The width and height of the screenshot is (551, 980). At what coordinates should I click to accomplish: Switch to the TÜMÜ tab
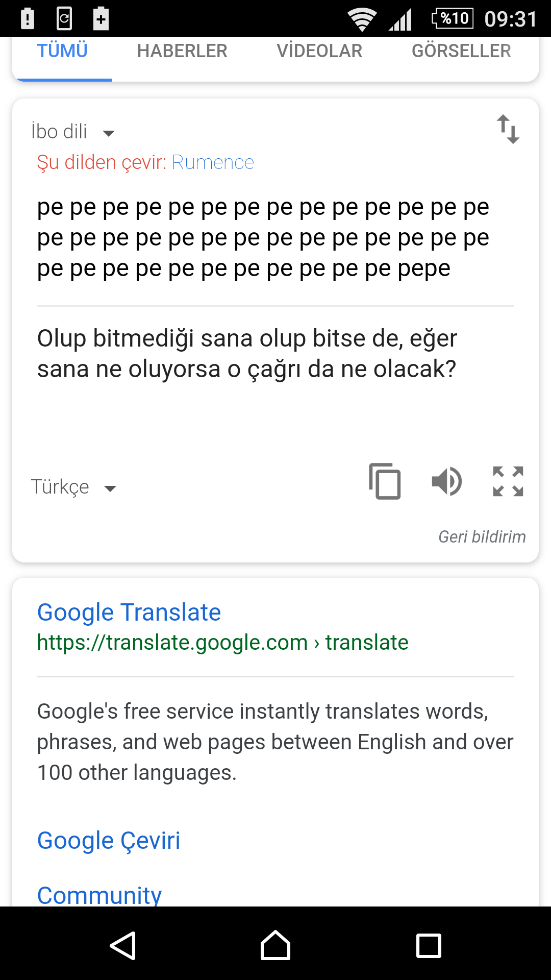(62, 51)
